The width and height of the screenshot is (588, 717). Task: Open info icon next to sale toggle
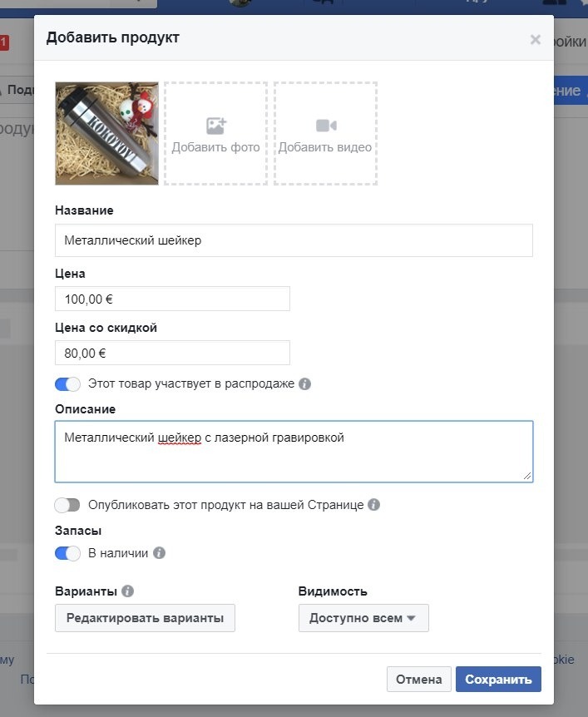(x=305, y=383)
